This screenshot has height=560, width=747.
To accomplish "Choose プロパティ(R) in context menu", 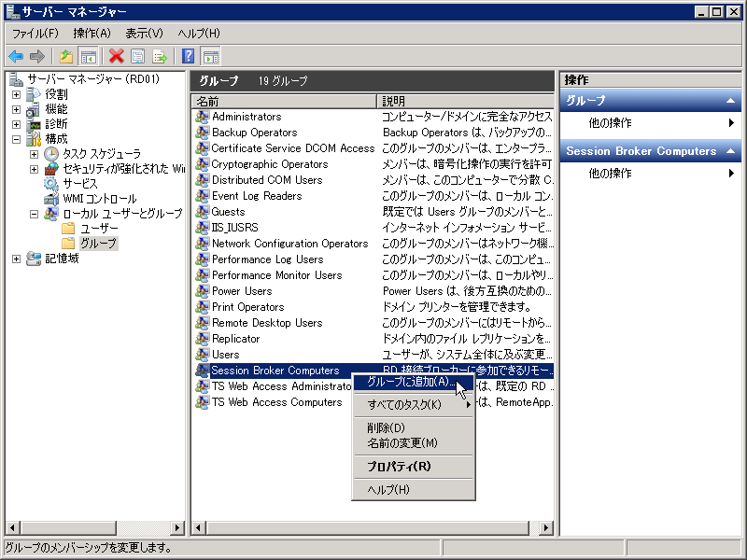I will click(x=413, y=466).
